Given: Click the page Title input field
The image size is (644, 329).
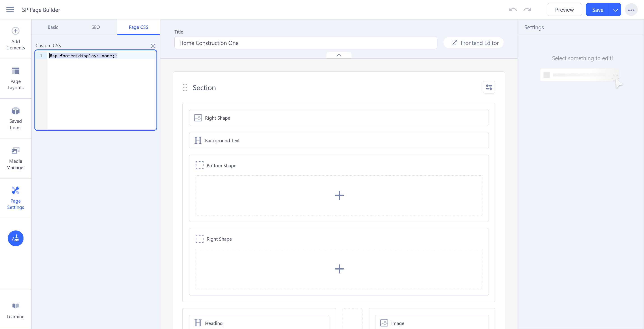Looking at the screenshot, I should pyautogui.click(x=305, y=43).
